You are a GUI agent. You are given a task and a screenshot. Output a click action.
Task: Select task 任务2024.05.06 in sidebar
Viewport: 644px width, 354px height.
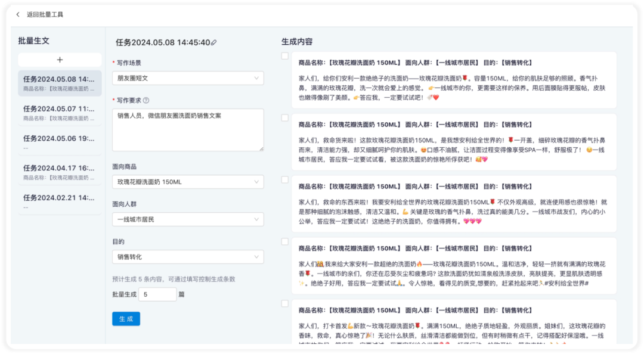pyautogui.click(x=60, y=142)
